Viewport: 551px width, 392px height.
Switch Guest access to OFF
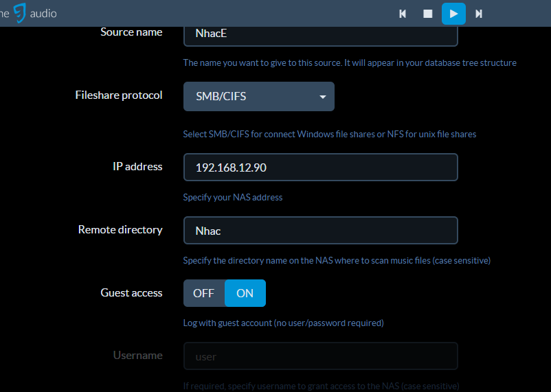click(204, 293)
